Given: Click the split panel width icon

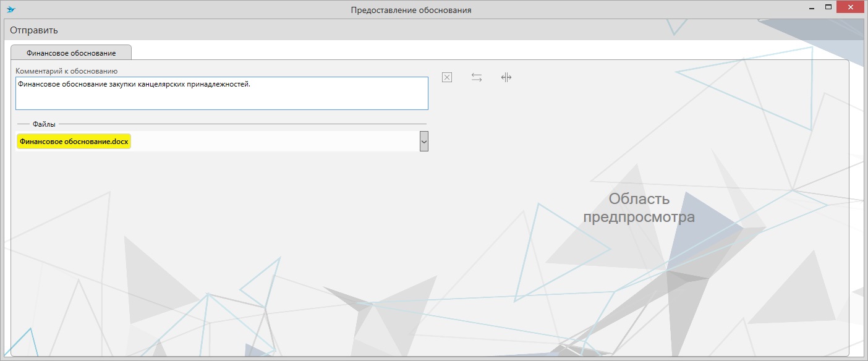Looking at the screenshot, I should (x=506, y=77).
